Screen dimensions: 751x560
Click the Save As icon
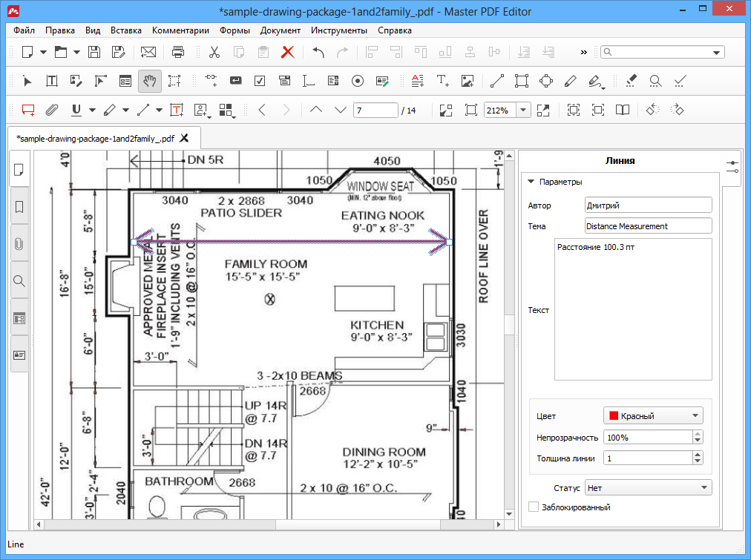[x=118, y=52]
